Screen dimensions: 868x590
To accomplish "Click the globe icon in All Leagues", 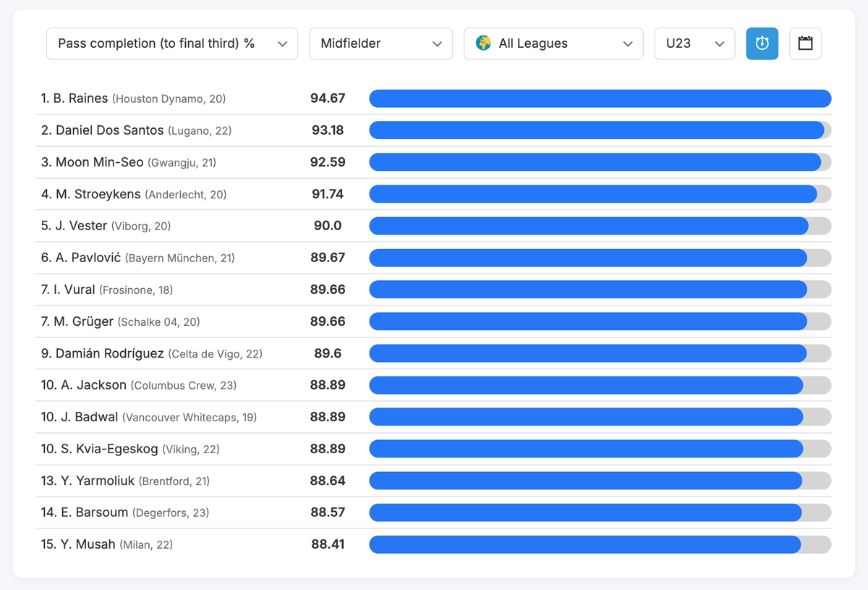I will click(483, 43).
